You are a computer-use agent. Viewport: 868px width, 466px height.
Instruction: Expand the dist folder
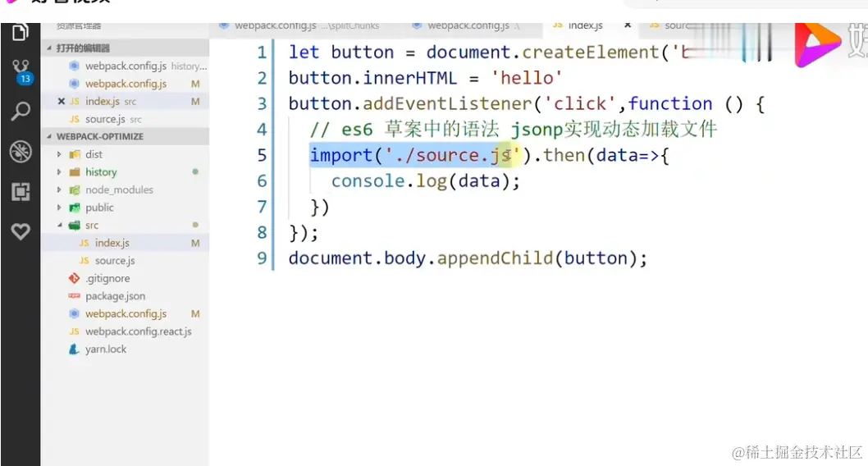click(59, 154)
